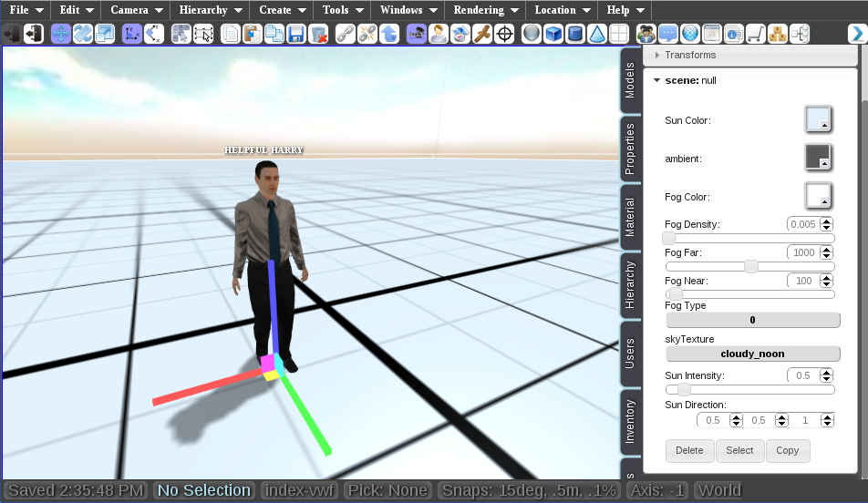This screenshot has height=503, width=868.
Task: Open the Camera menu
Action: (137, 10)
